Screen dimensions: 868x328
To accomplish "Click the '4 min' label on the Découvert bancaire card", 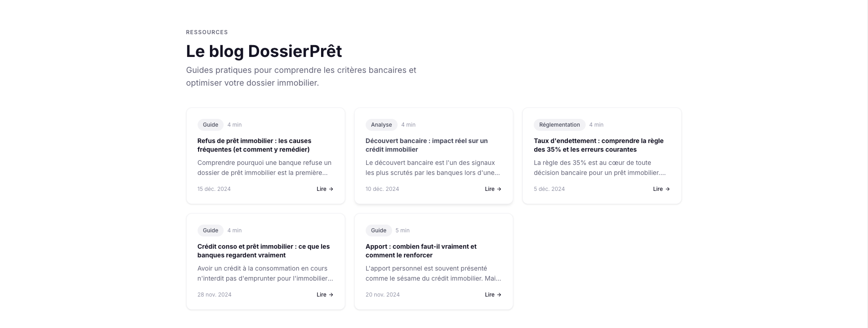I will tap(408, 124).
